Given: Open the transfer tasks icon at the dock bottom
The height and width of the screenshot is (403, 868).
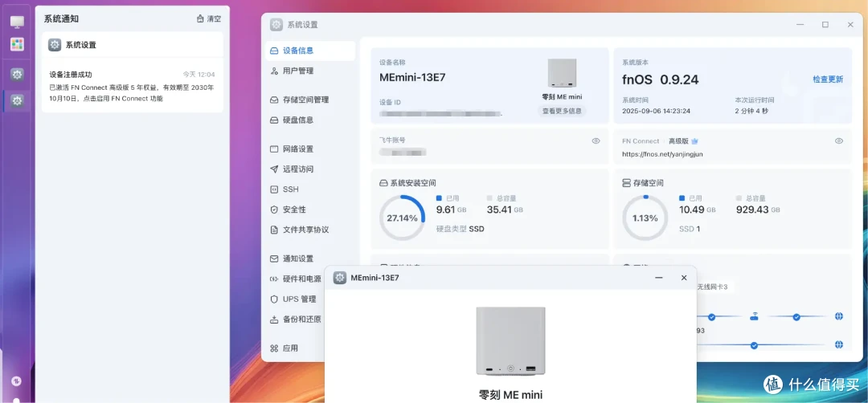Looking at the screenshot, I should tap(16, 381).
